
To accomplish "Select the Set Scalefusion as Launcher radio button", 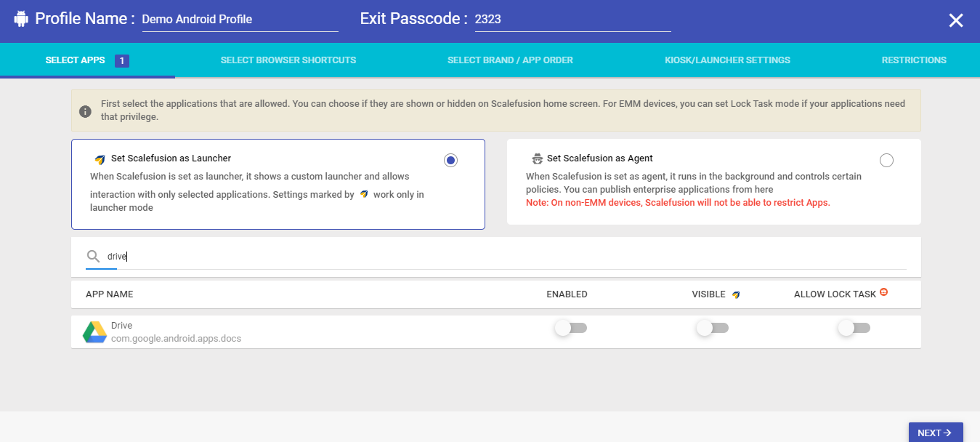I will (450, 161).
